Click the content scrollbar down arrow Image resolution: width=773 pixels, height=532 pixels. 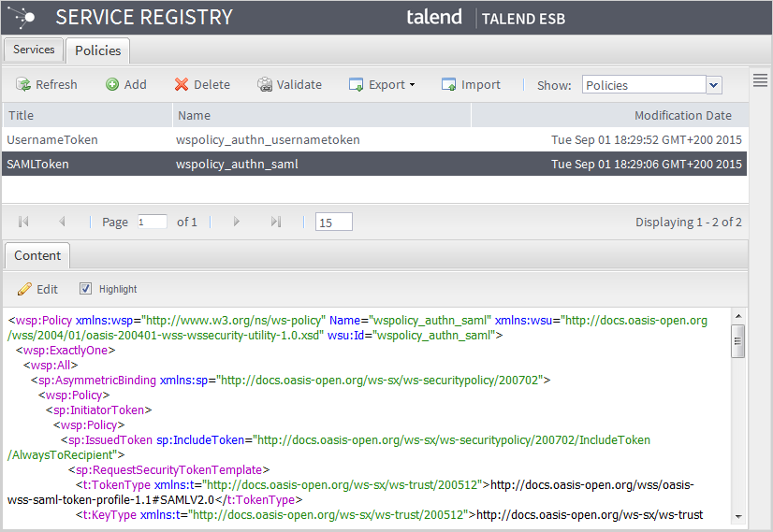click(x=738, y=516)
